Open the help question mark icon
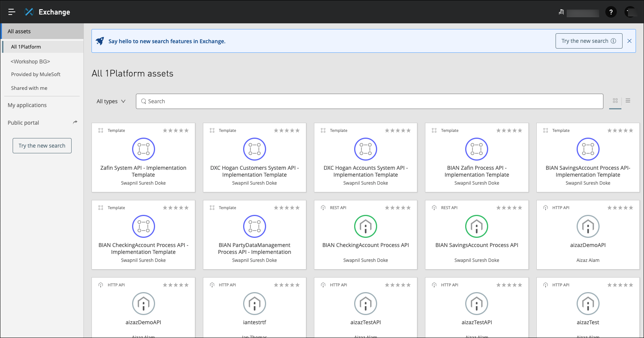 (611, 12)
